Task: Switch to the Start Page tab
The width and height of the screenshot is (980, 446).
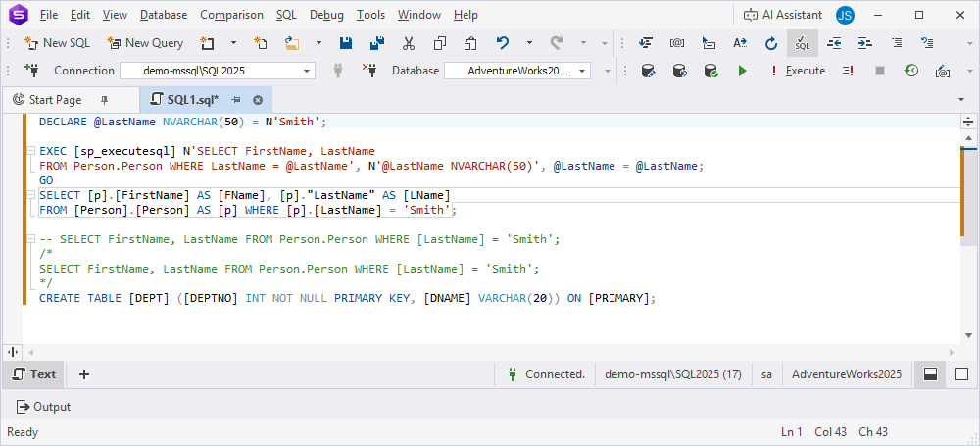Action: 55,99
